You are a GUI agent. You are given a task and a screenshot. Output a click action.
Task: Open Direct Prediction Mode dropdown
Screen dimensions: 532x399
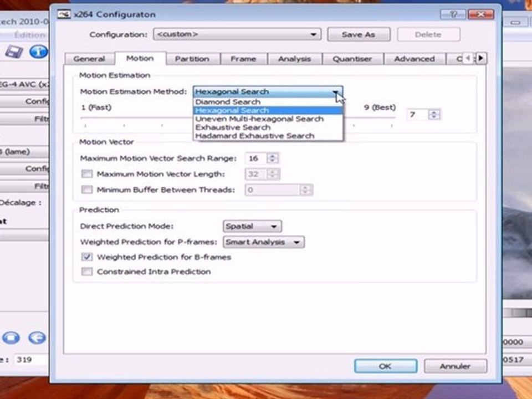pyautogui.click(x=252, y=226)
